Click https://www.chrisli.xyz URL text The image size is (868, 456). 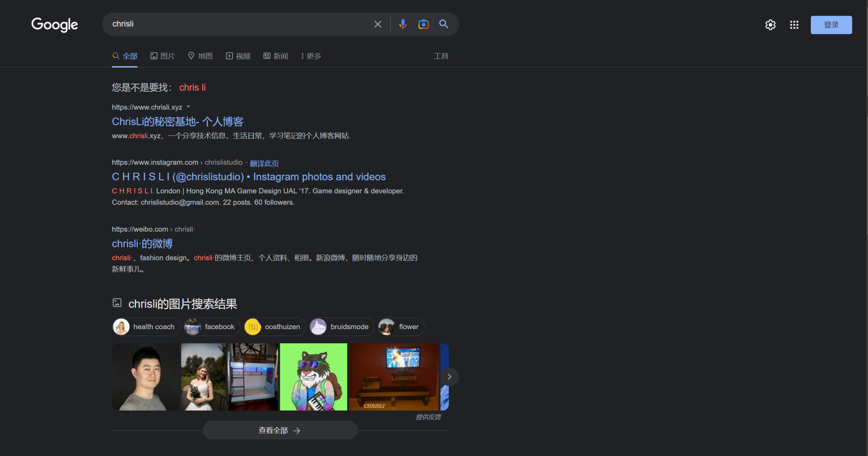(147, 107)
